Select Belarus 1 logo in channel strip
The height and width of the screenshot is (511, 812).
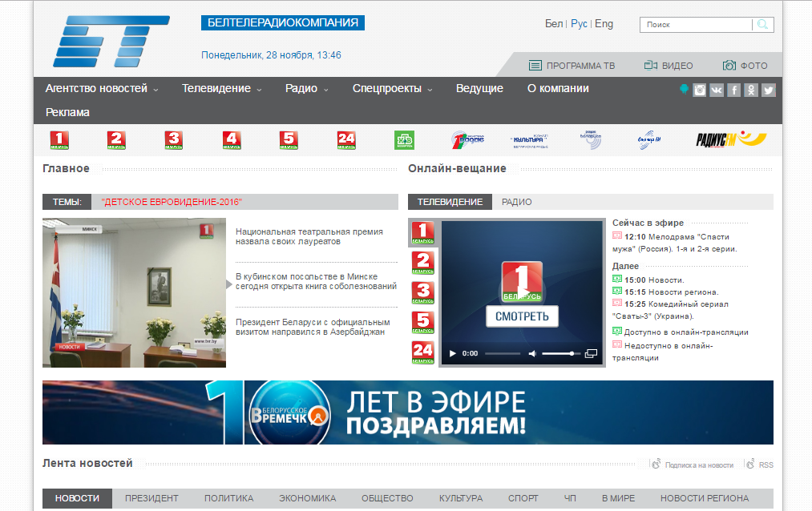[x=59, y=140]
